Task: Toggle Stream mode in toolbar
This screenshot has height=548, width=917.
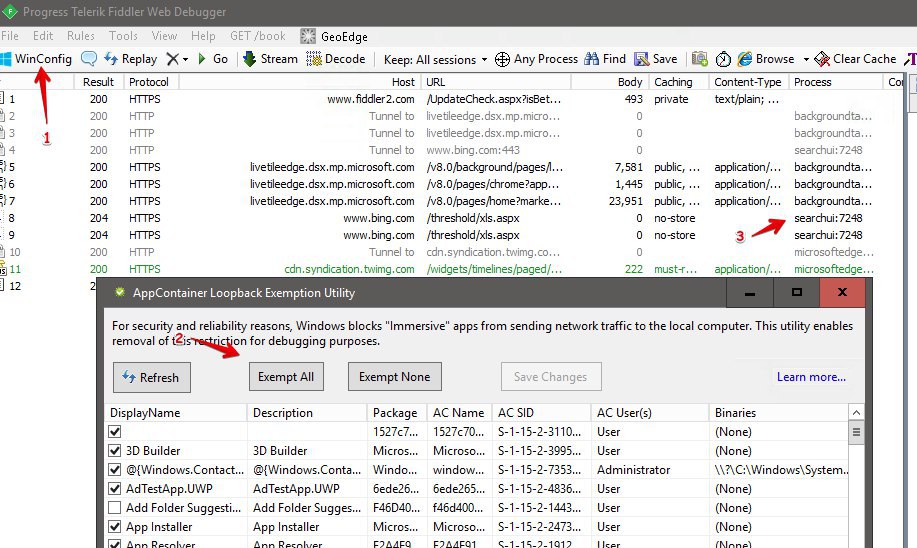Action: [x=270, y=59]
